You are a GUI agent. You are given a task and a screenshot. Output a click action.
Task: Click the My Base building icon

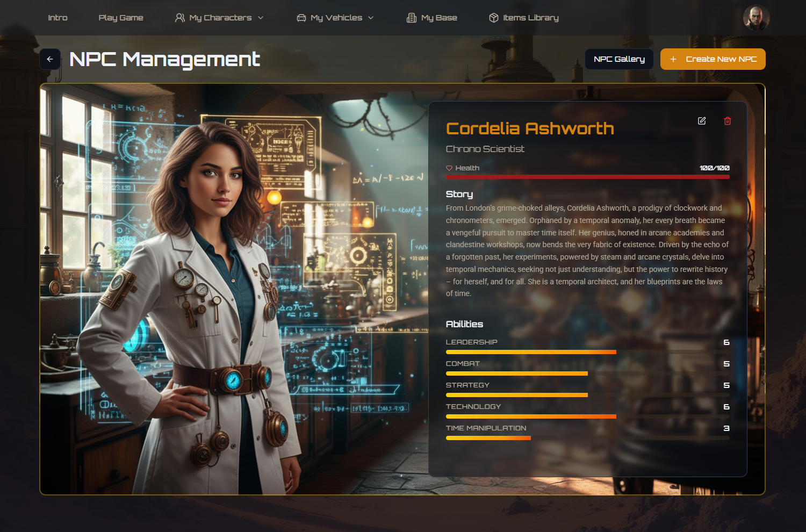tap(412, 18)
